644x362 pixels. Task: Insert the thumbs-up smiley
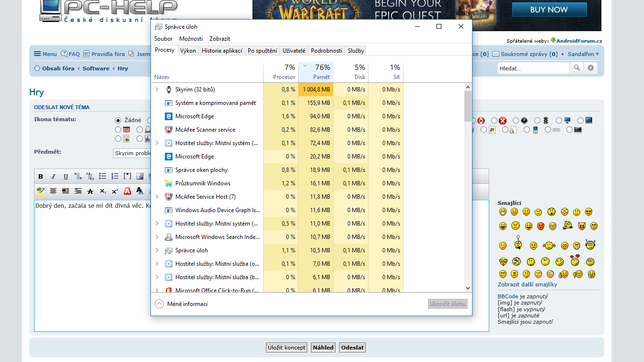tap(564, 274)
